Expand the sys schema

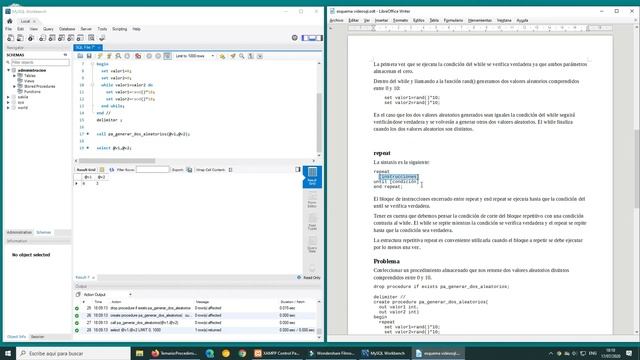(x=9, y=102)
